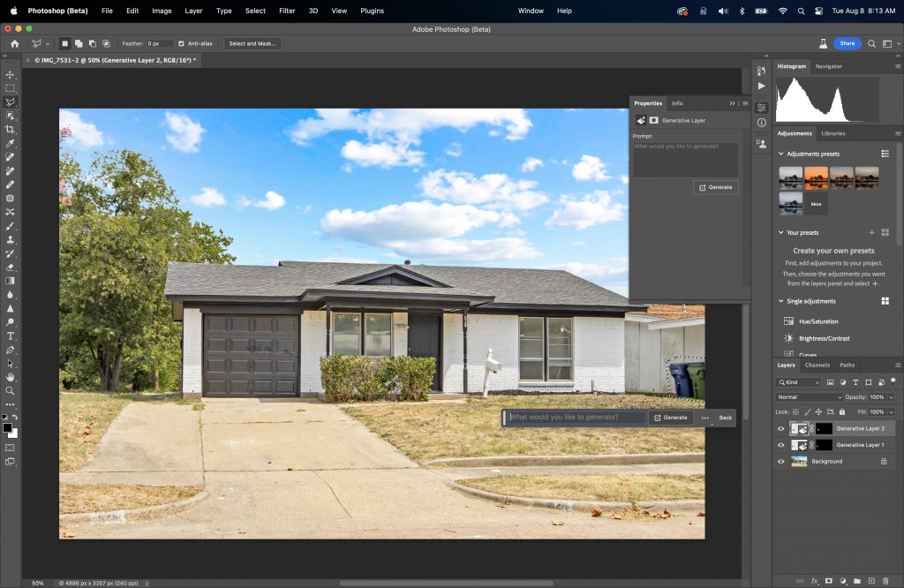Switch to the Libraries tab
The width and height of the screenshot is (904, 588).
point(833,133)
